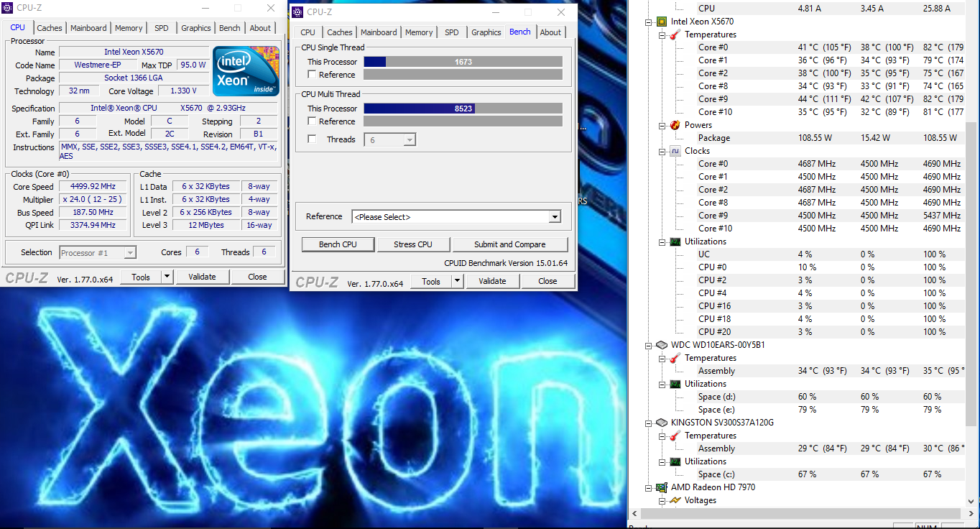Click the thermometer icon under WDC WD10EARS-00Y5B1

pyautogui.click(x=675, y=358)
